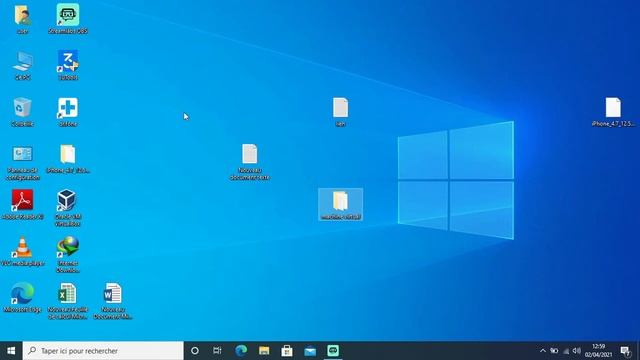Open the Mail app from the taskbar

310,351
